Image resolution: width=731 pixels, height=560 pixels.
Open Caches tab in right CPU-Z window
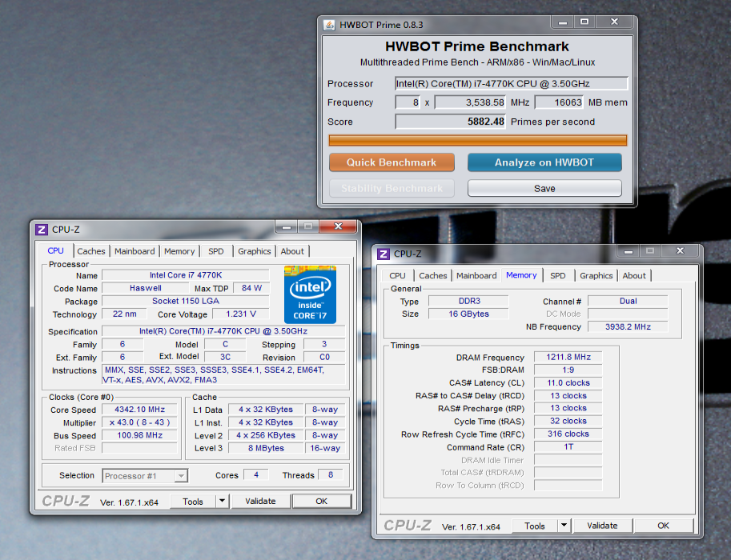tap(432, 275)
